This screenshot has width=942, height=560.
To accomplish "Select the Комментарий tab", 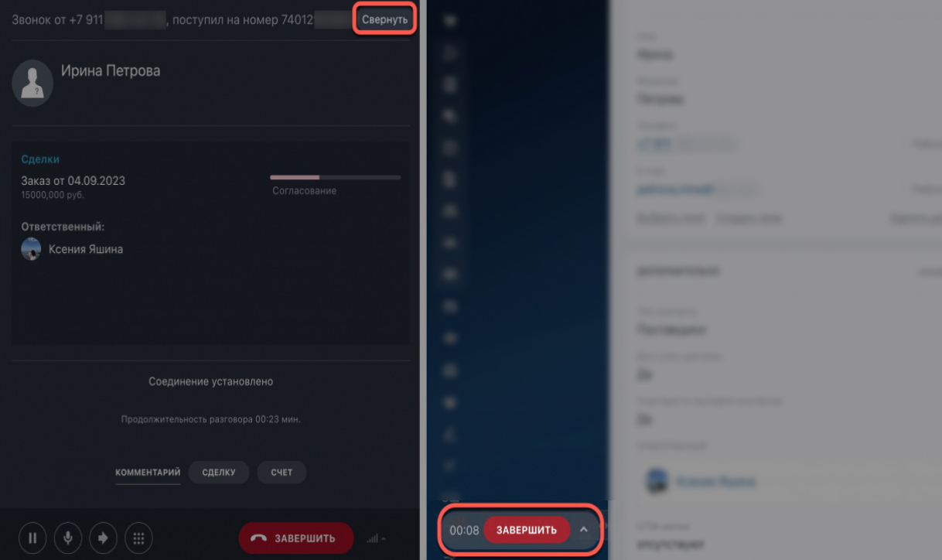I will click(x=148, y=473).
